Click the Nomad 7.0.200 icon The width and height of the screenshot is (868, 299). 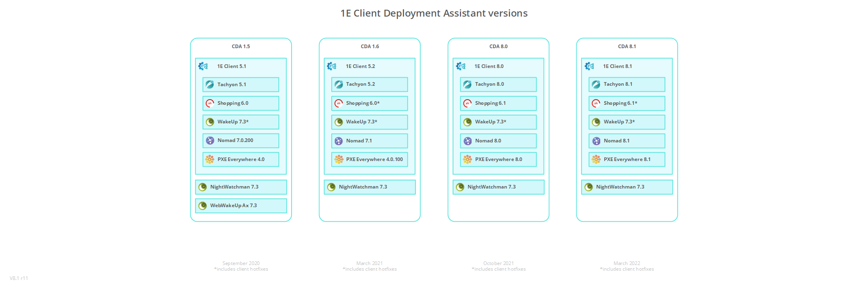tap(210, 140)
